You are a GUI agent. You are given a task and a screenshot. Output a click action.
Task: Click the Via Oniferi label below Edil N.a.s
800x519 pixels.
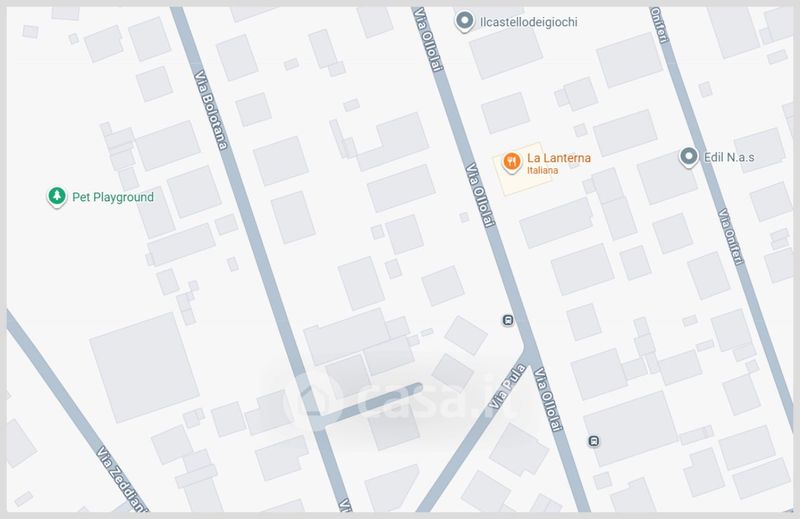tap(731, 236)
